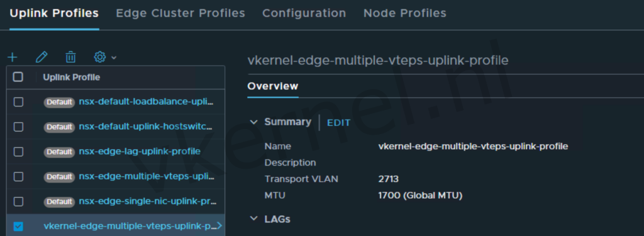
Task: Collapse the Summary section
Action: pyautogui.click(x=254, y=122)
